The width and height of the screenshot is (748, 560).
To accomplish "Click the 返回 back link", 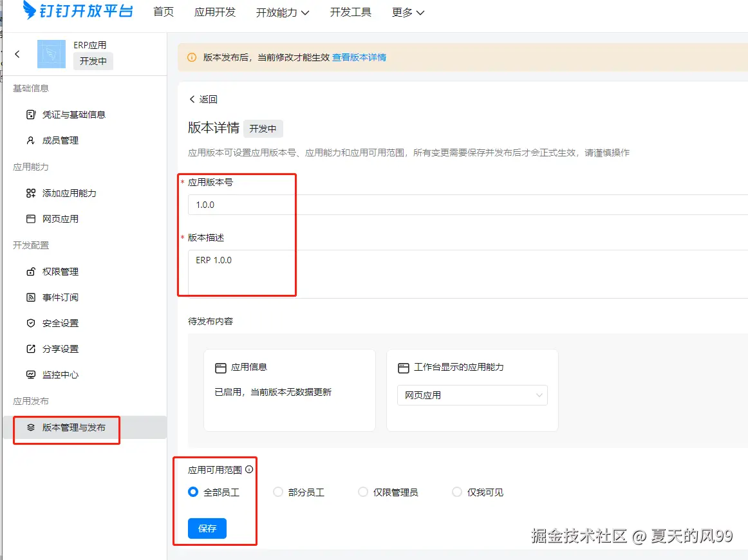I will coord(203,99).
